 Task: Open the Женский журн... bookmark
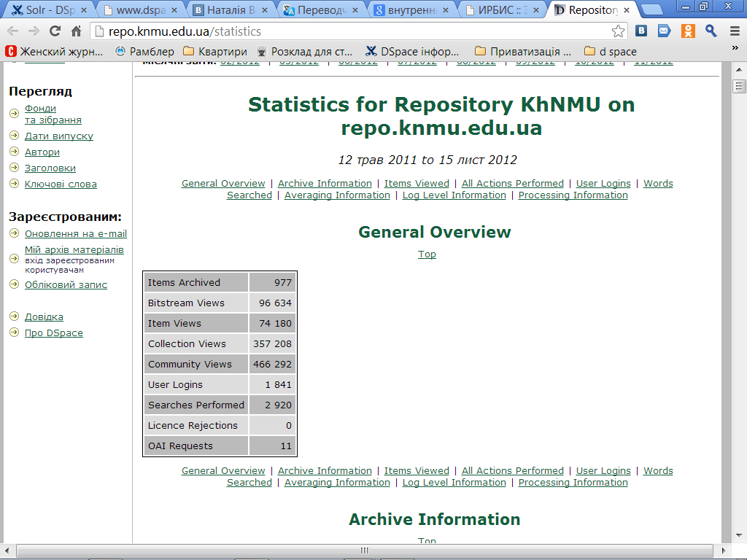pos(54,52)
